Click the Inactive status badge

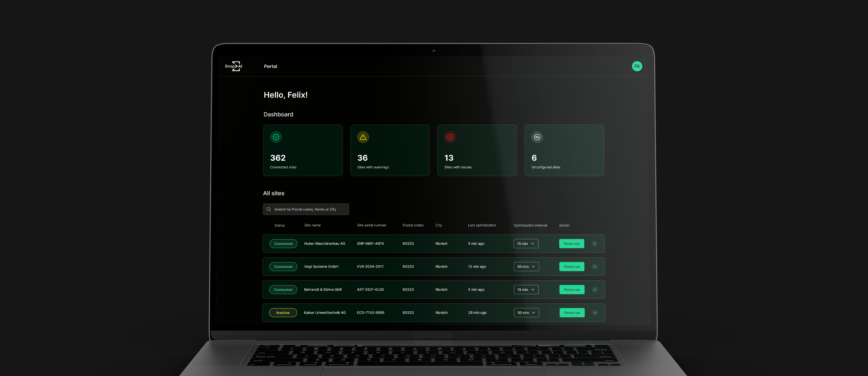point(283,313)
